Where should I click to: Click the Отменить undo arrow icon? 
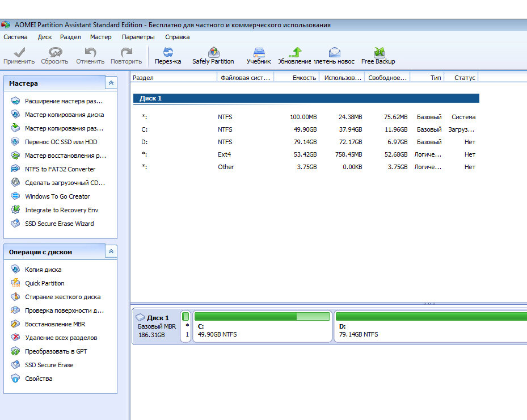[x=90, y=52]
